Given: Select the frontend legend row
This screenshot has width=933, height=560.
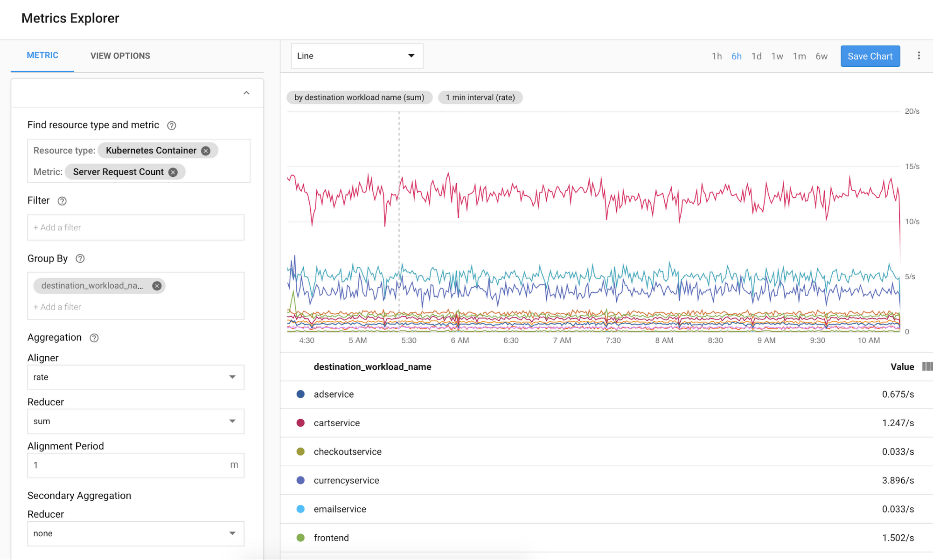Looking at the screenshot, I should point(606,538).
